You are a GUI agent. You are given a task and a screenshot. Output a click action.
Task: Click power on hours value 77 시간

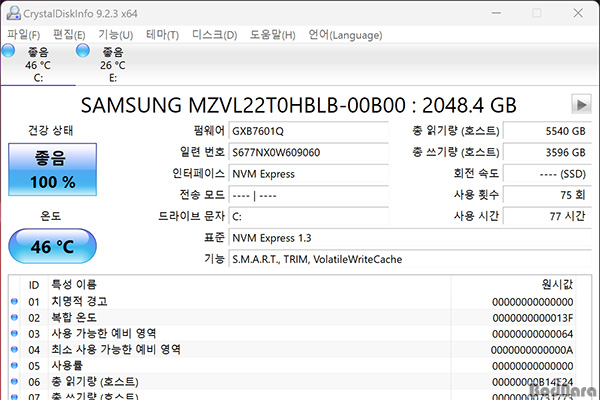(548, 217)
